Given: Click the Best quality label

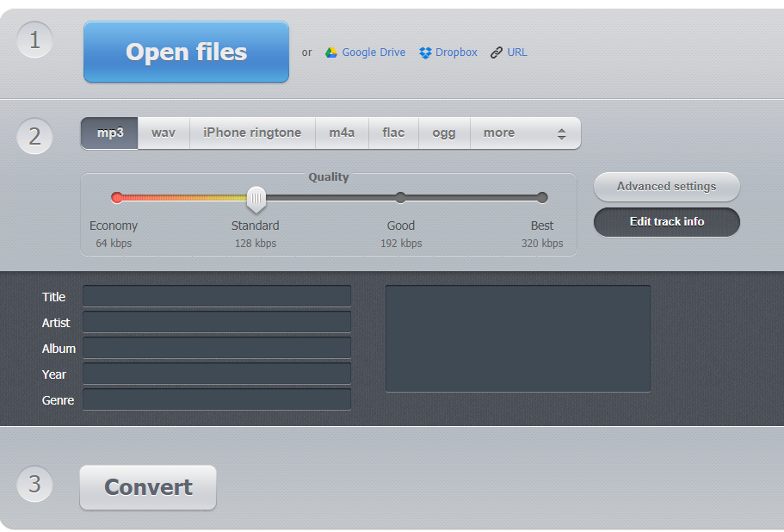Looking at the screenshot, I should [x=542, y=226].
